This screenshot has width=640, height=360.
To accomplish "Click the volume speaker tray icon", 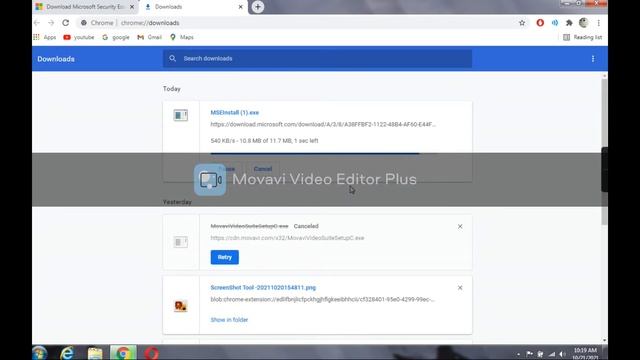I will 562,354.
